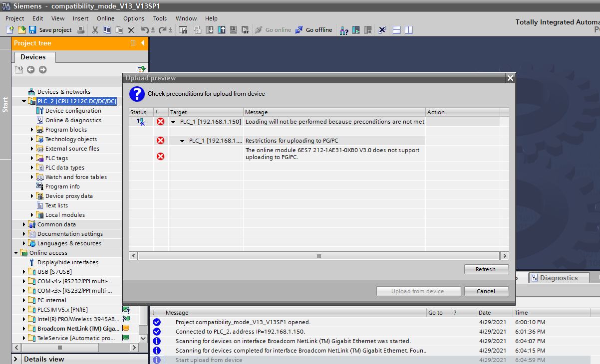Select Devices & networks tree item

[x=64, y=92]
